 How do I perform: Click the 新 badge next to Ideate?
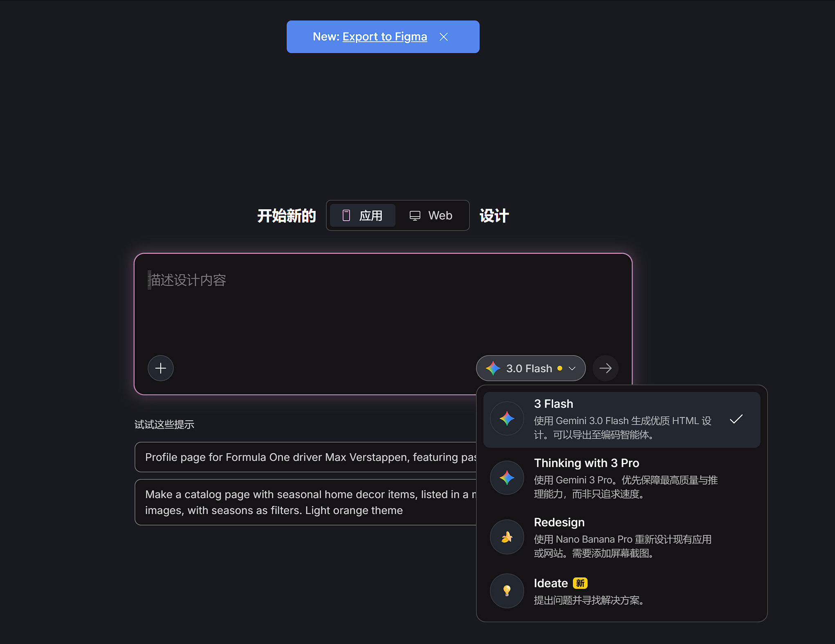580,583
